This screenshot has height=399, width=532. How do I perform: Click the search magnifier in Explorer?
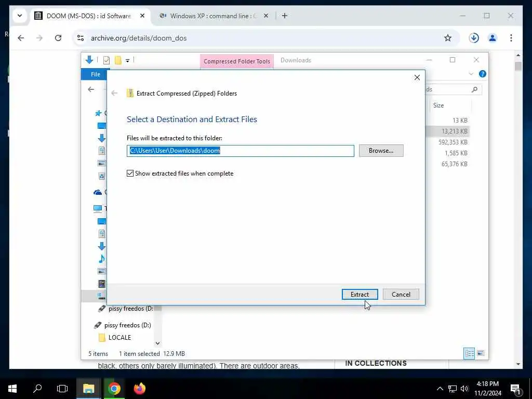pos(474,89)
